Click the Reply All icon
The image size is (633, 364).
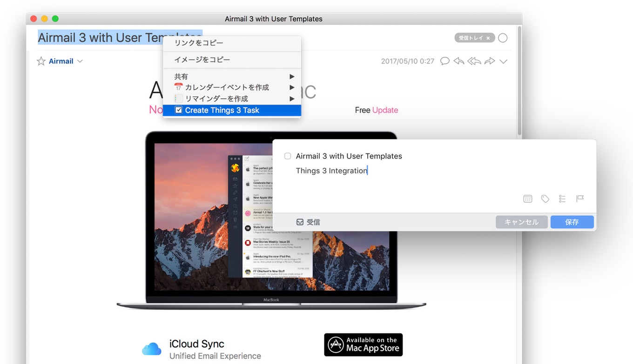click(474, 61)
